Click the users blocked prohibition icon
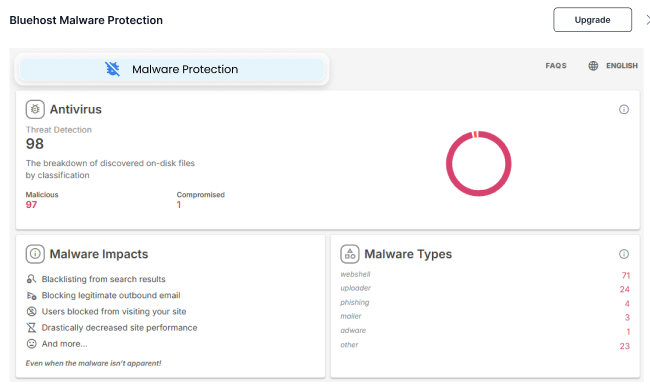Image resolution: width=650 pixels, height=391 pixels. point(32,311)
